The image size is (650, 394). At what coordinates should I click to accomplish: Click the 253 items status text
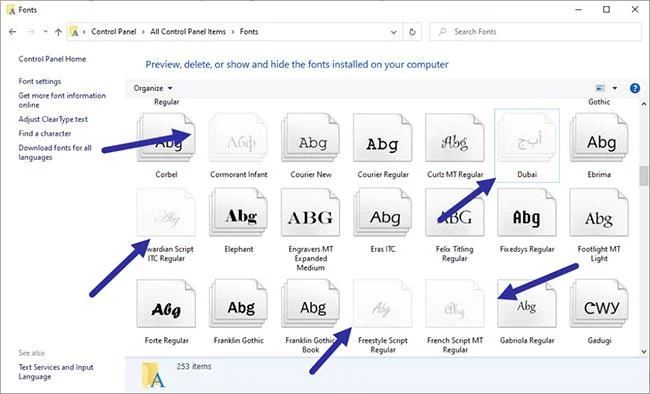click(x=194, y=366)
